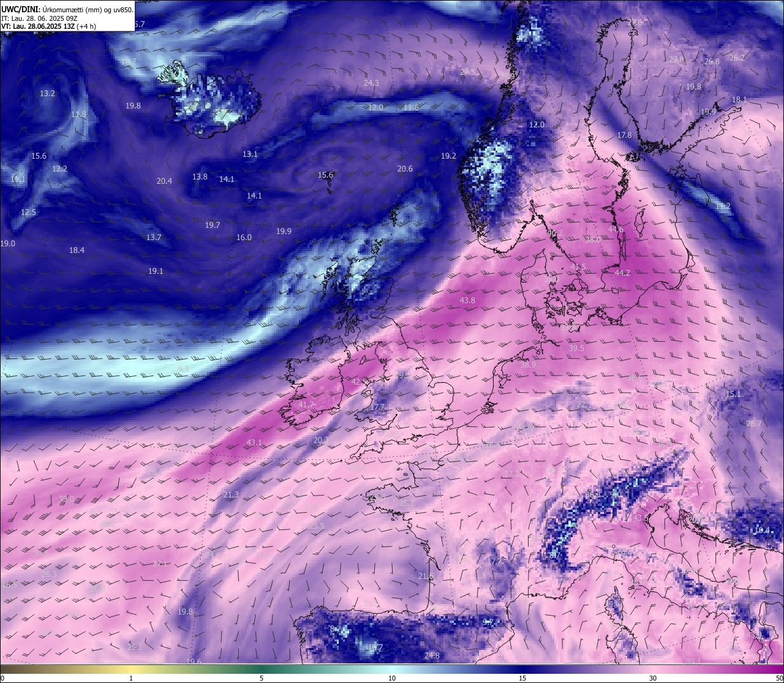Click the colour scale label 0

pos(2,678)
